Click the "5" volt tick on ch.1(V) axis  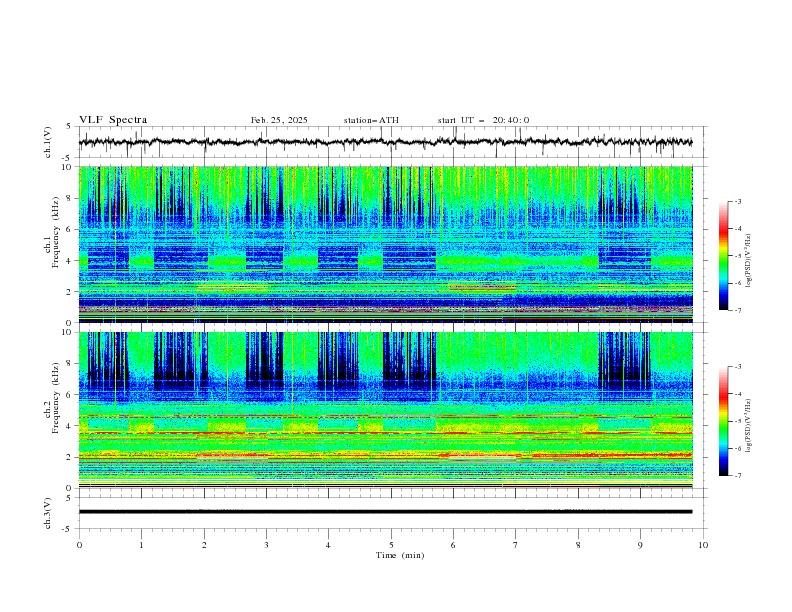click(69, 126)
